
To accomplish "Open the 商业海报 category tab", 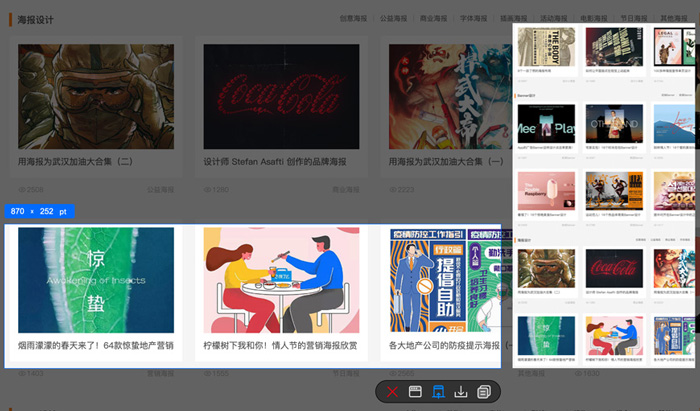I will click(x=433, y=18).
